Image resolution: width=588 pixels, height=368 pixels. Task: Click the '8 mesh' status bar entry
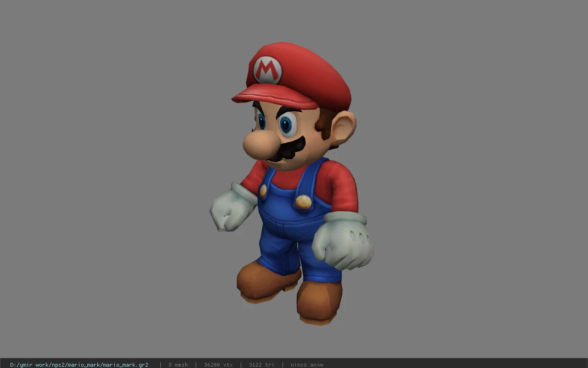[178, 365]
